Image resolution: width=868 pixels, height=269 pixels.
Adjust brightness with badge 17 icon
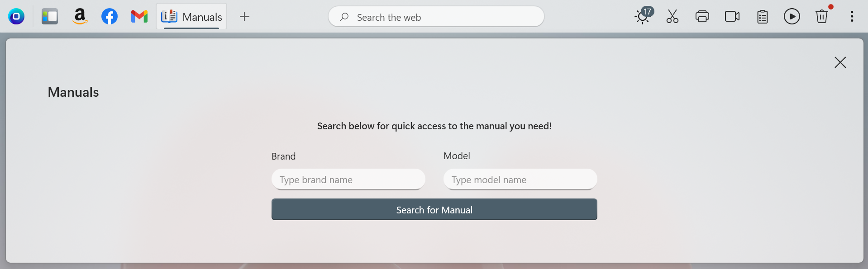pos(642,17)
